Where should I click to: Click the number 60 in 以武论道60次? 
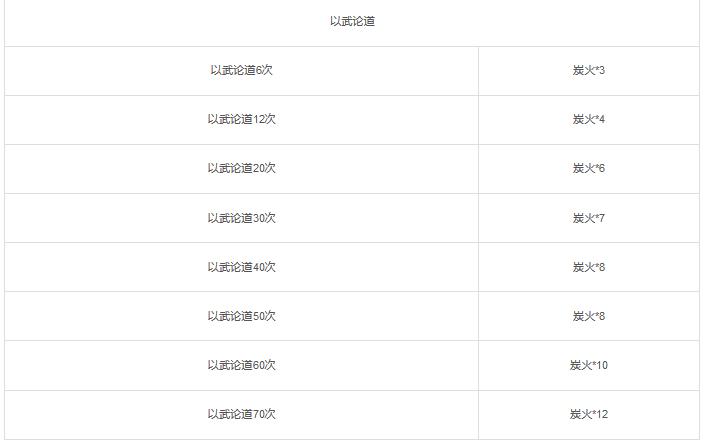(x=258, y=365)
